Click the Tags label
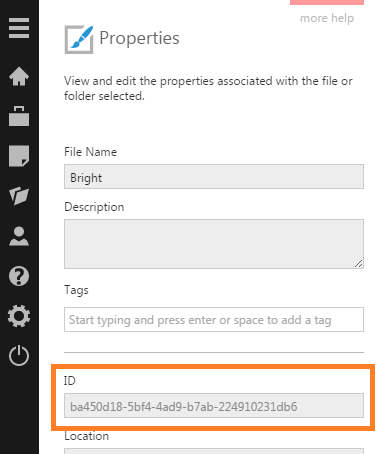383x454 pixels. [76, 290]
